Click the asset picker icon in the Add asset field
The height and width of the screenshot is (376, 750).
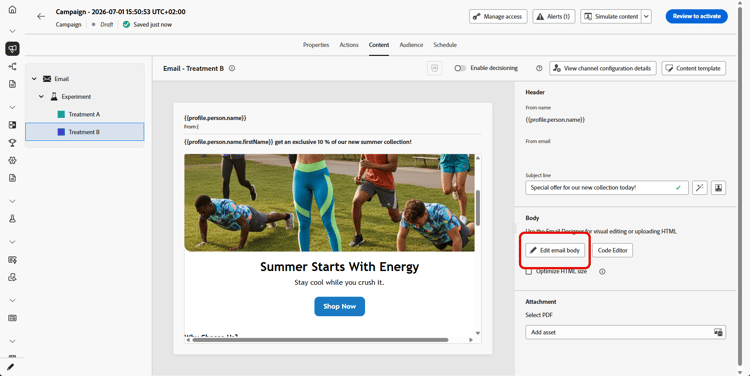click(718, 332)
